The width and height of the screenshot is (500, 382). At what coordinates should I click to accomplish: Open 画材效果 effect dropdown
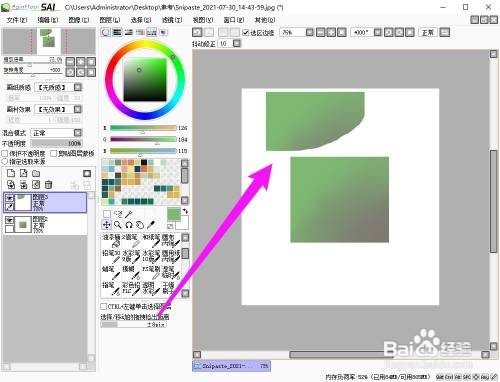point(78,109)
